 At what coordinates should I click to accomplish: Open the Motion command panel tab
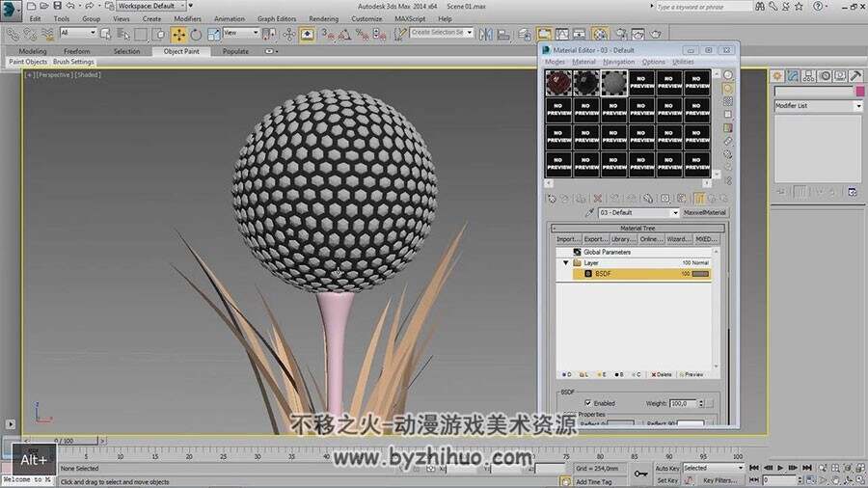point(825,76)
